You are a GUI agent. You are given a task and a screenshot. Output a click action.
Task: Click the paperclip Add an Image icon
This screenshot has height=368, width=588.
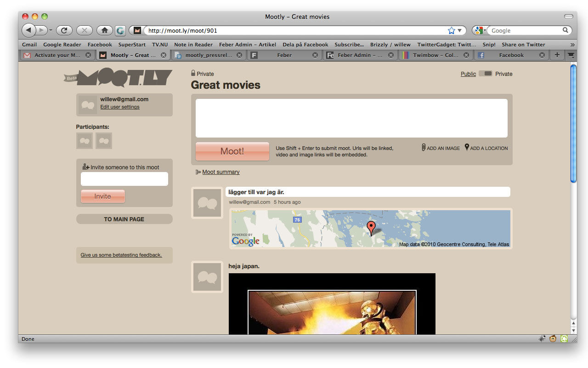pyautogui.click(x=424, y=148)
